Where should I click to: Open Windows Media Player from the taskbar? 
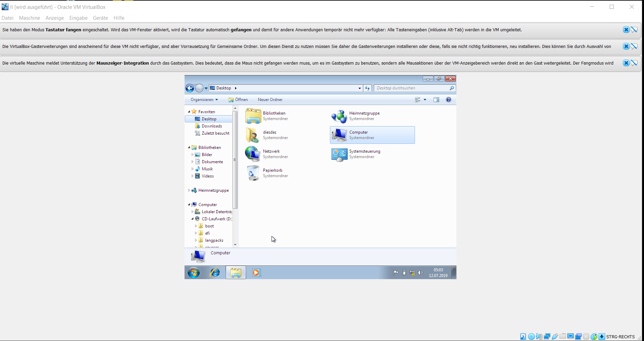coord(256,273)
